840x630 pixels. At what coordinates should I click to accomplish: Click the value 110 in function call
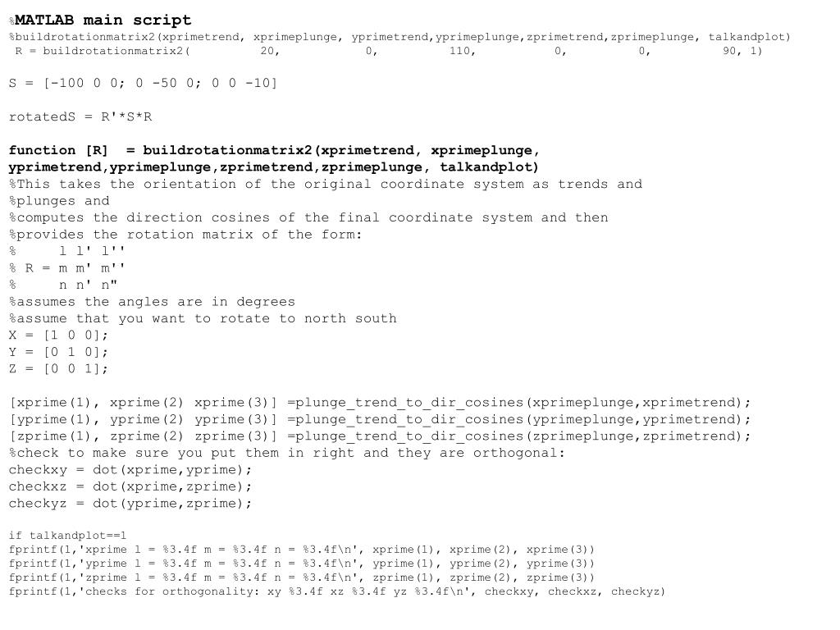pyautogui.click(x=463, y=51)
